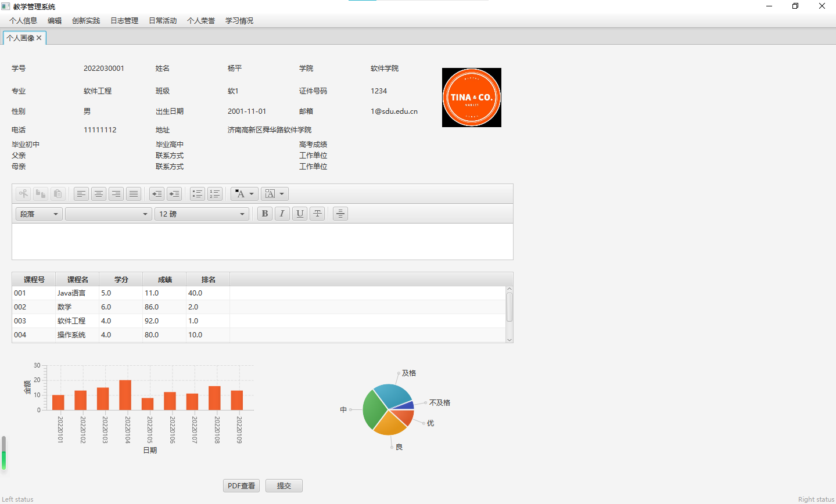
Task: Sort table by 课程号 column header
Action: tap(34, 279)
